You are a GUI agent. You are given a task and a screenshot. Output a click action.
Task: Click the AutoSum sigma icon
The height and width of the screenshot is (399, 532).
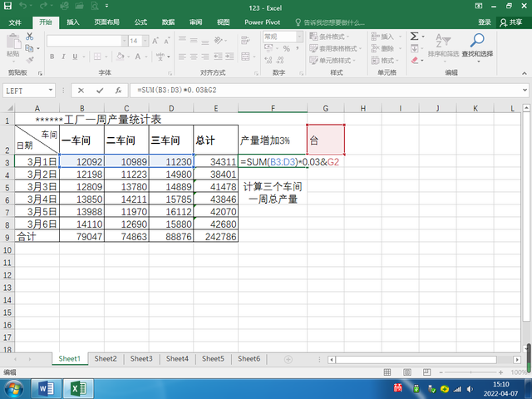coord(414,36)
